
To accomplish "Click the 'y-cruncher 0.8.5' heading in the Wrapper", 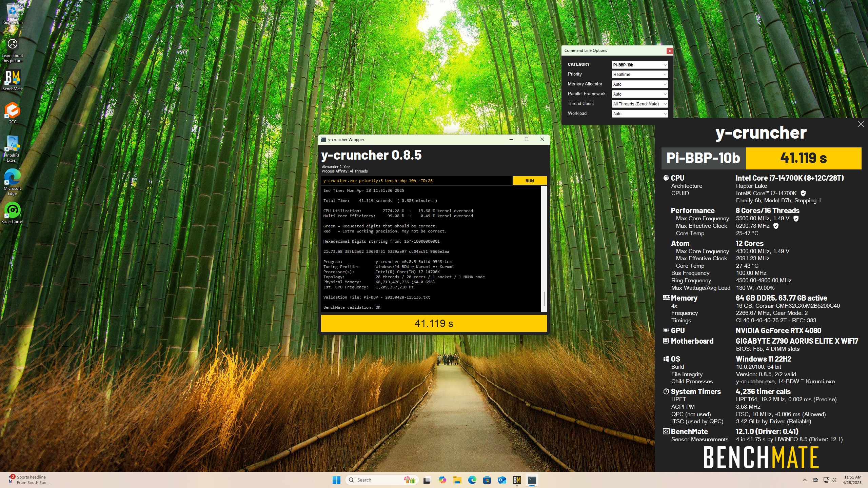I will (x=371, y=155).
